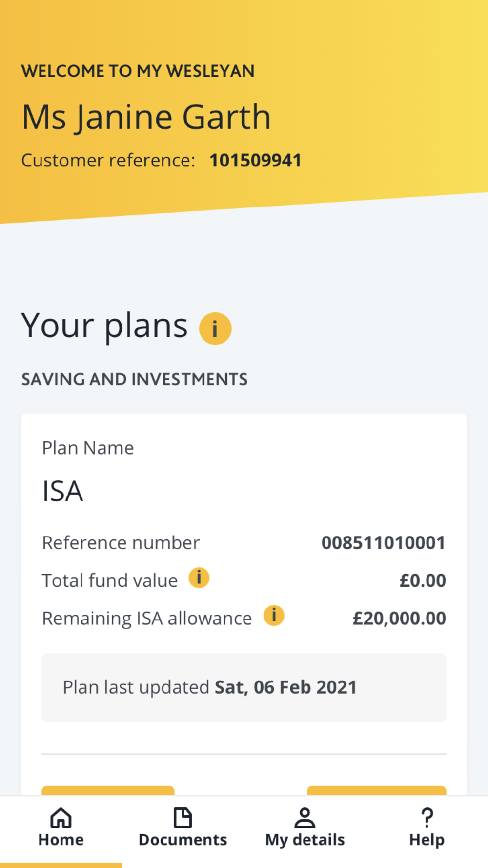Tap the info icon beside Your plans
The width and height of the screenshot is (488, 868).
(215, 329)
